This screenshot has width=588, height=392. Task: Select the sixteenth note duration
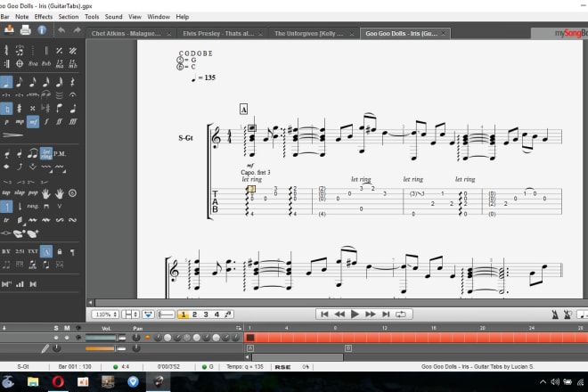[33, 82]
